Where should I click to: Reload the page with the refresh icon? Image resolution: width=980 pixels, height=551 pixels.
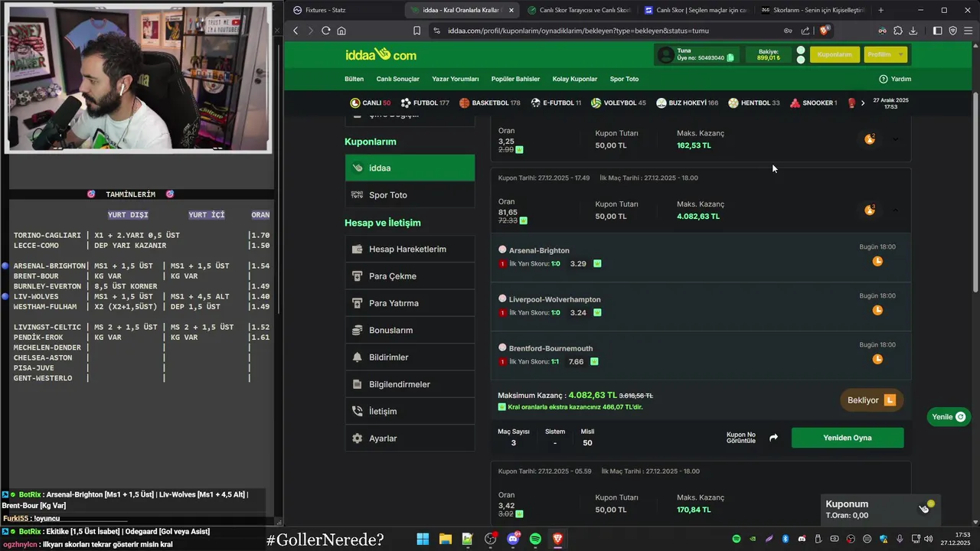click(326, 31)
